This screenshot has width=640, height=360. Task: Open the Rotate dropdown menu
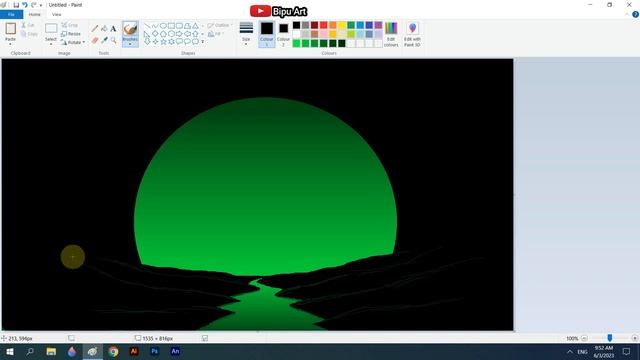coord(83,42)
